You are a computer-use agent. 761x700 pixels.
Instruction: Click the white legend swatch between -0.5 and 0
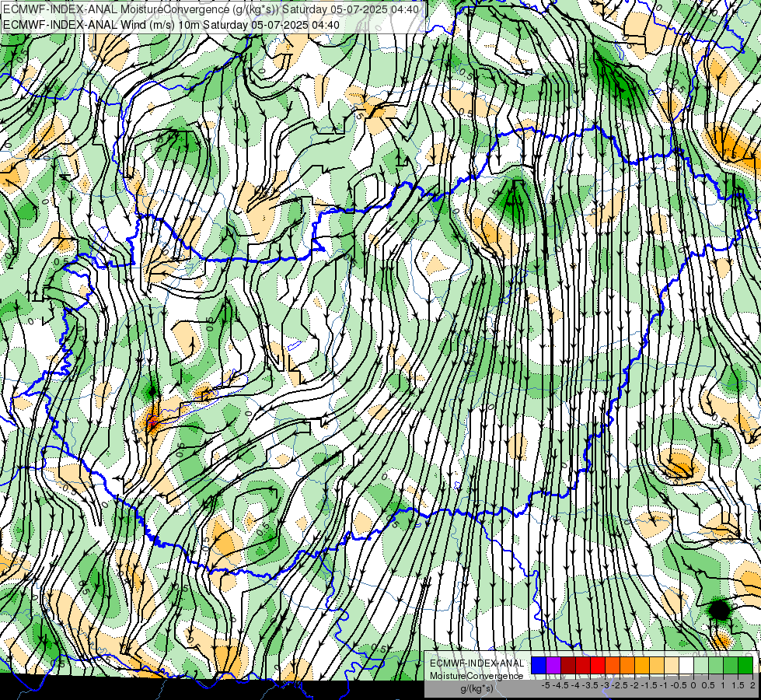pyautogui.click(x=686, y=665)
